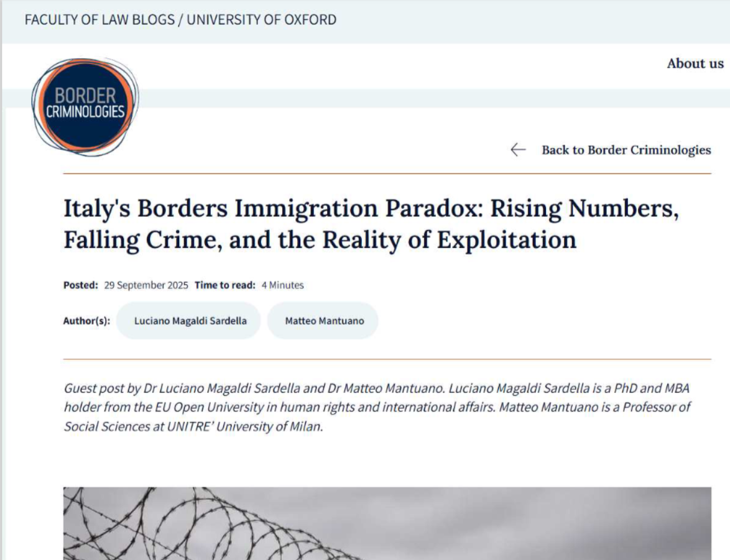
Task: Open the About us menu
Action: click(695, 63)
